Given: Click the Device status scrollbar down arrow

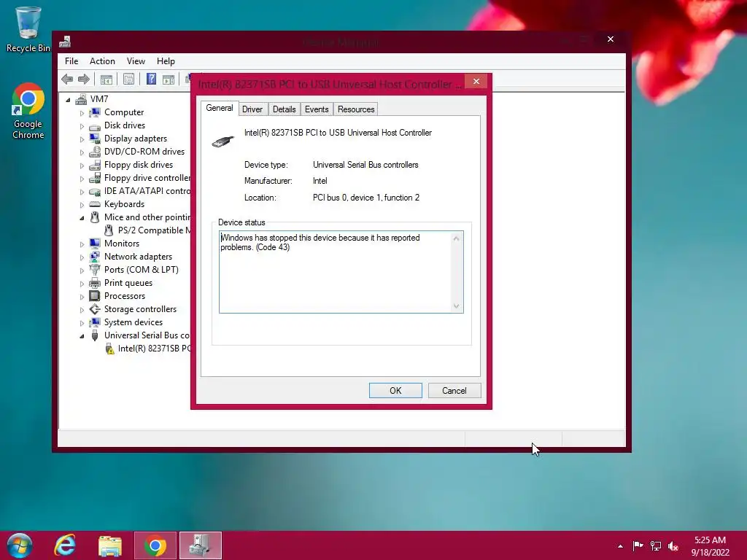Looking at the screenshot, I should [x=457, y=306].
